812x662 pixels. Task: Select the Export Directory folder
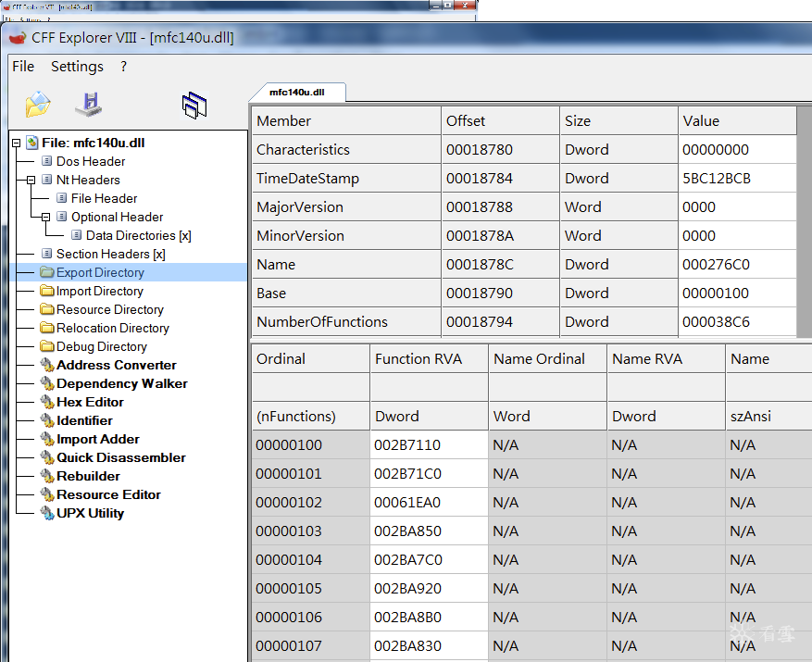coord(100,272)
